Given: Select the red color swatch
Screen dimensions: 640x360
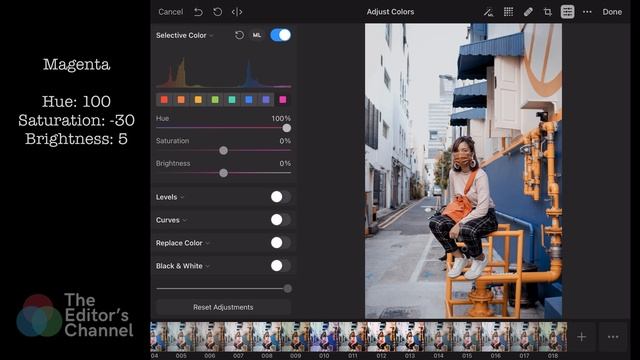Looking at the screenshot, I should coord(164,100).
